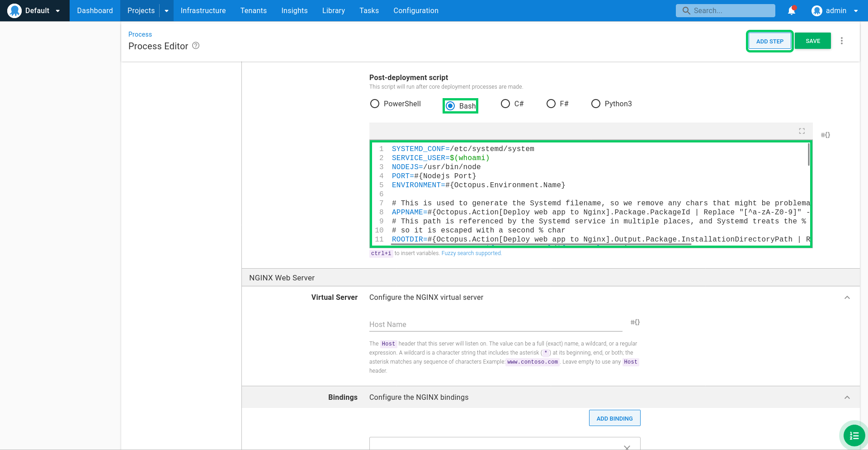Open the Fuzzy search supported link
Screen dimensions: 868x450
[472, 253]
